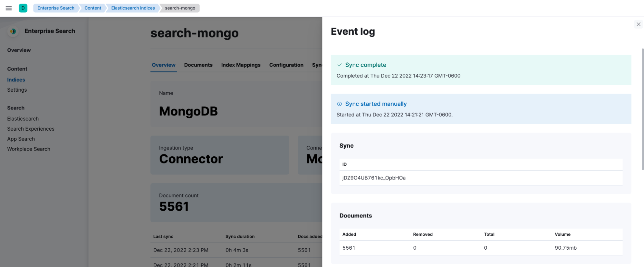The image size is (644, 267).
Task: Click the green D space avatar
Action: point(23,8)
